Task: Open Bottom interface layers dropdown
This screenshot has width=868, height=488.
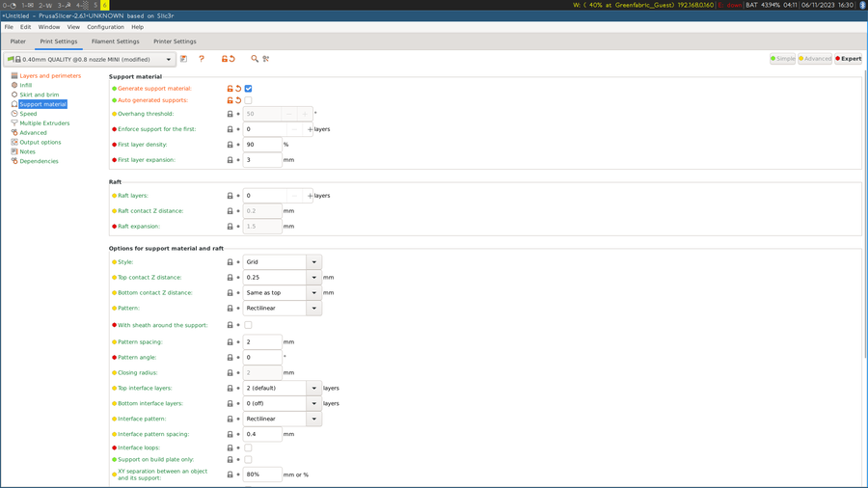Action: point(313,403)
